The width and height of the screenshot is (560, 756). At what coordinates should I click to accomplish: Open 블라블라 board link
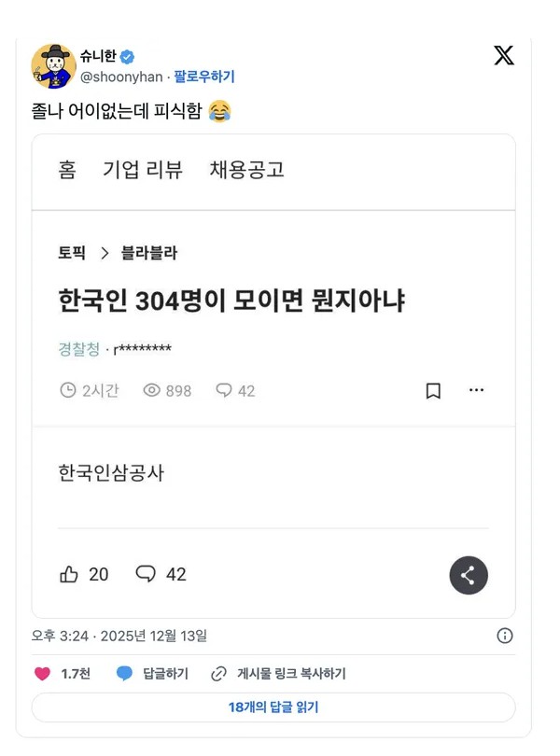pos(148,253)
